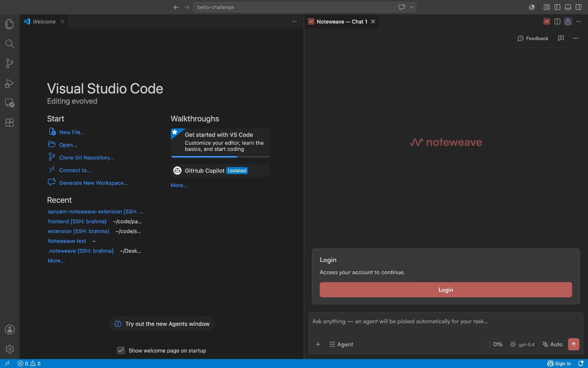This screenshot has height=368, width=588.
Task: Open notifications bell in status bar
Action: pyautogui.click(x=581, y=364)
